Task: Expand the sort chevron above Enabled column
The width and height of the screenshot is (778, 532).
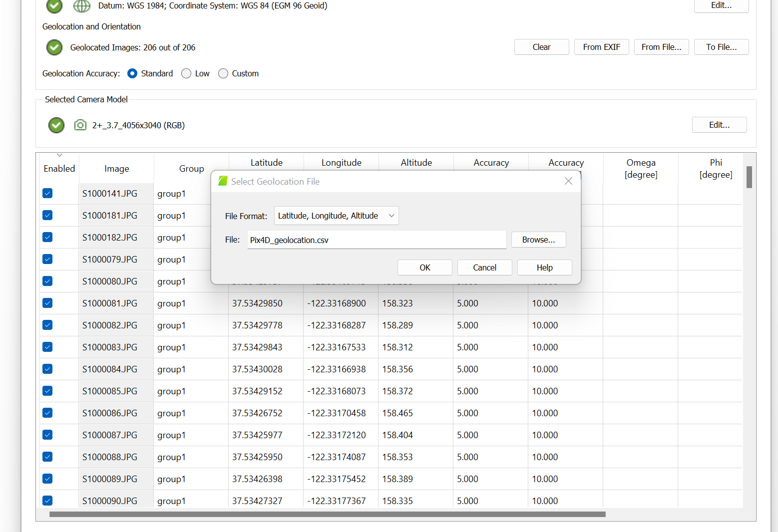Action: (x=59, y=155)
